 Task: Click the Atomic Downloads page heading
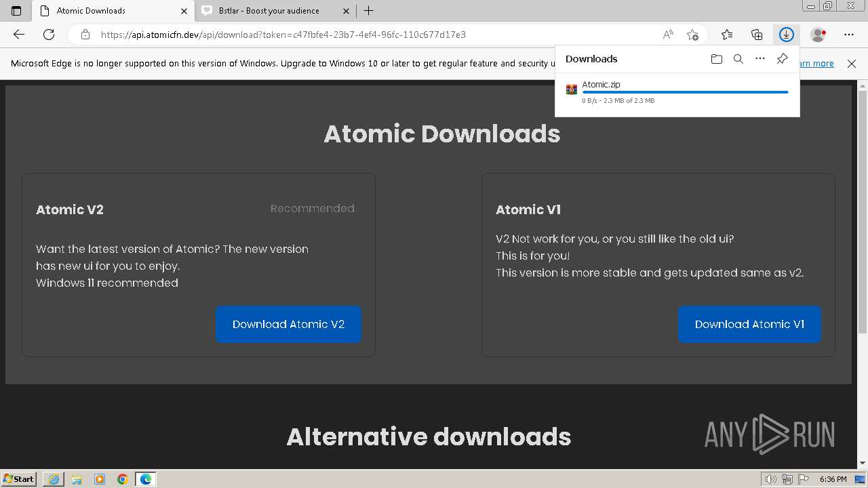point(442,134)
